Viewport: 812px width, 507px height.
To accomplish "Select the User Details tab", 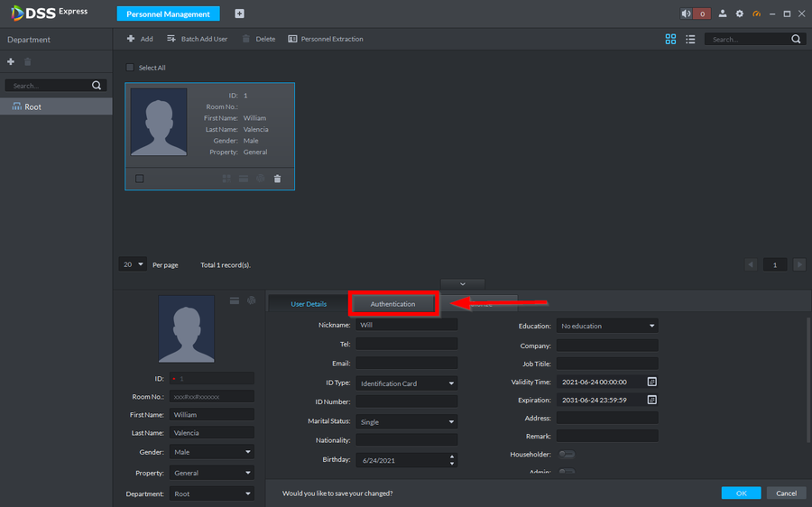I will pyautogui.click(x=309, y=304).
